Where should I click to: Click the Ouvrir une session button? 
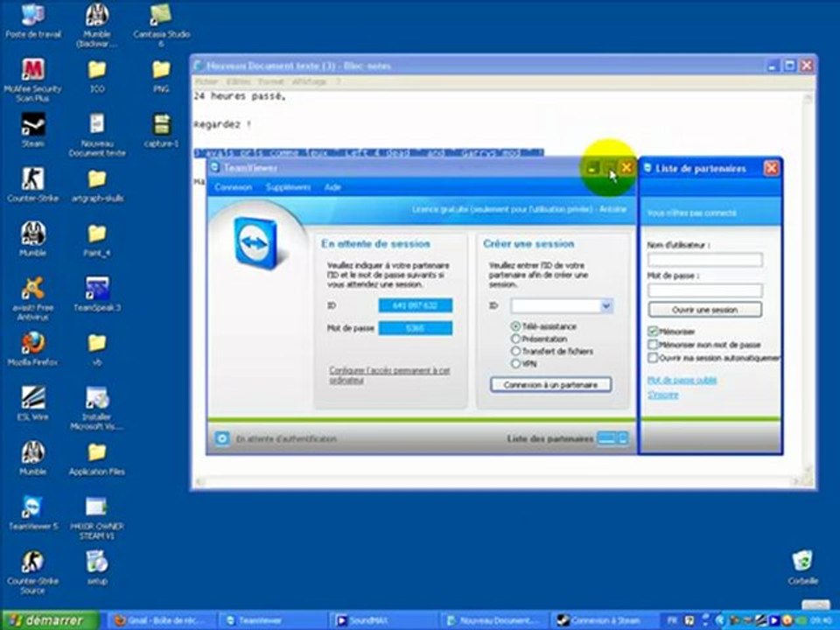point(705,310)
